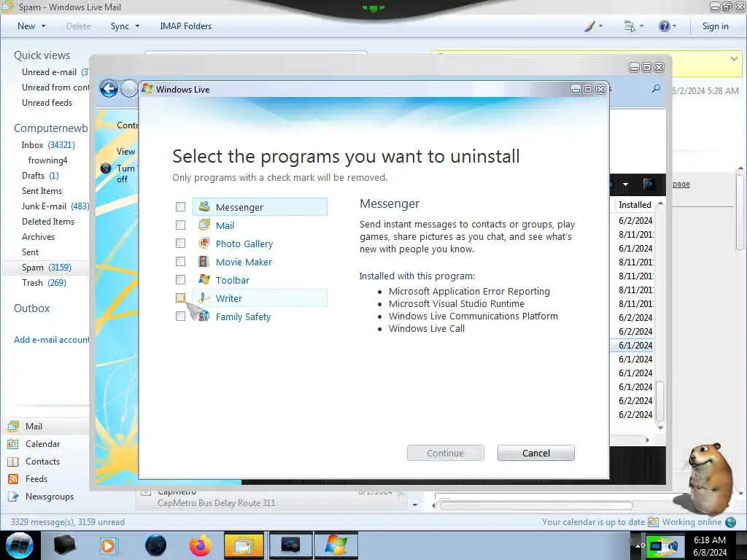
Task: Click the Family Safety icon
Action: tap(204, 316)
